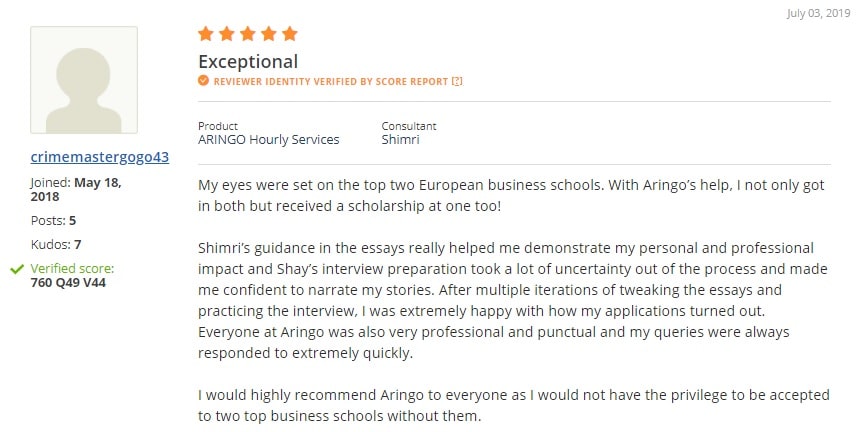Click the "Exceptional" review title
The image size is (857, 432).
click(248, 61)
